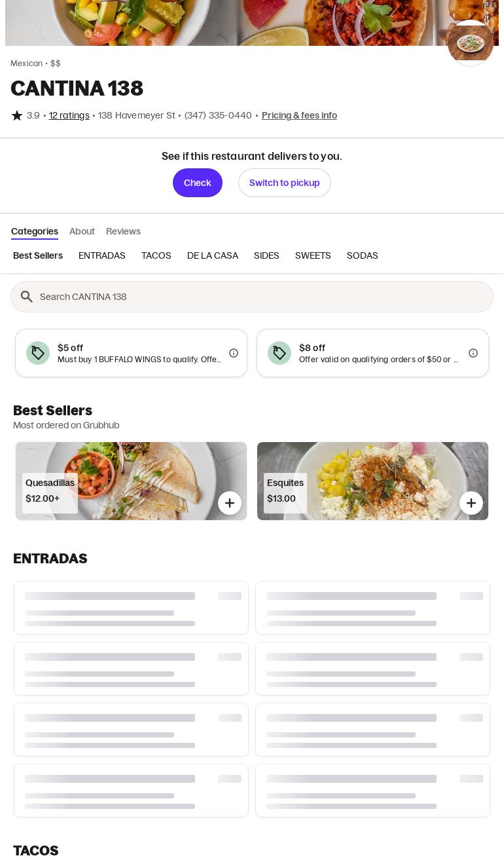Switch to the About tab
Viewport: 504px width, 860px height.
coord(82,231)
